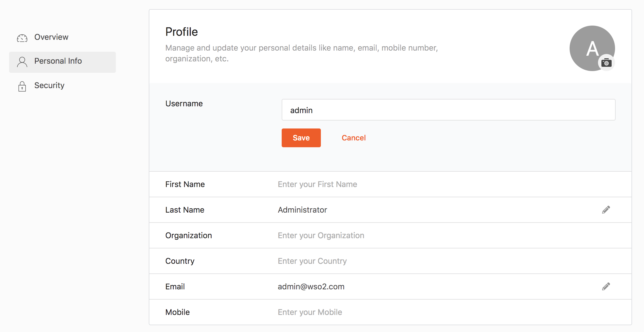Select Personal Info in the sidebar

(x=62, y=62)
